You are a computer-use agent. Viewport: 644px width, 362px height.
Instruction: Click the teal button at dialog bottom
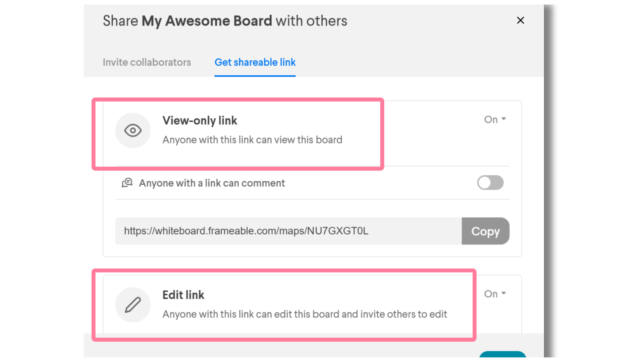[502, 355]
